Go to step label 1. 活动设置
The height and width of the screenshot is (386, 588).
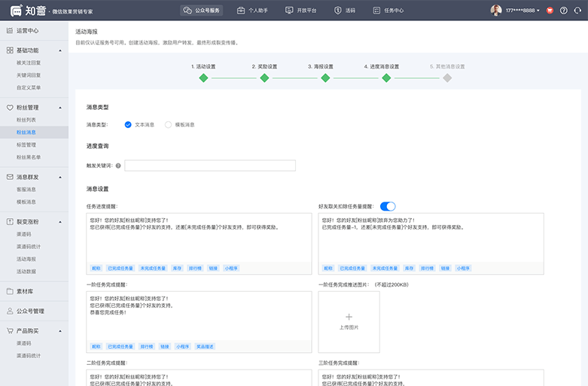click(x=203, y=66)
